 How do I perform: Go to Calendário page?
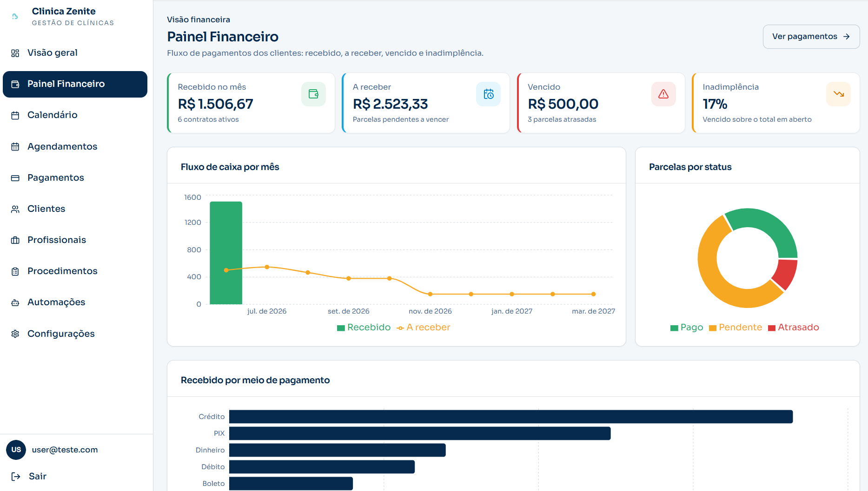tap(75, 115)
